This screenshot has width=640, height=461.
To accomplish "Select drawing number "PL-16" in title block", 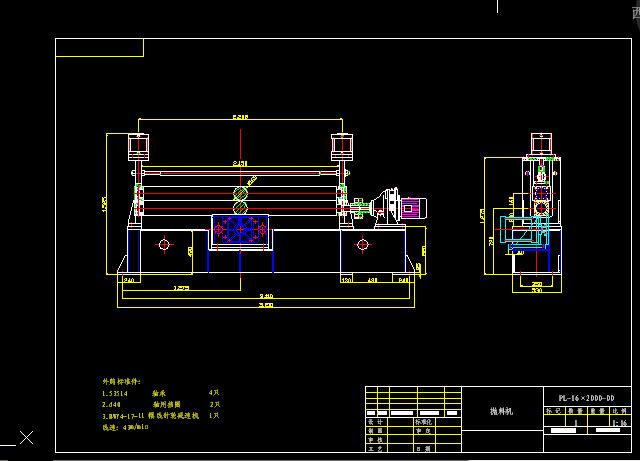I will pyautogui.click(x=587, y=398).
